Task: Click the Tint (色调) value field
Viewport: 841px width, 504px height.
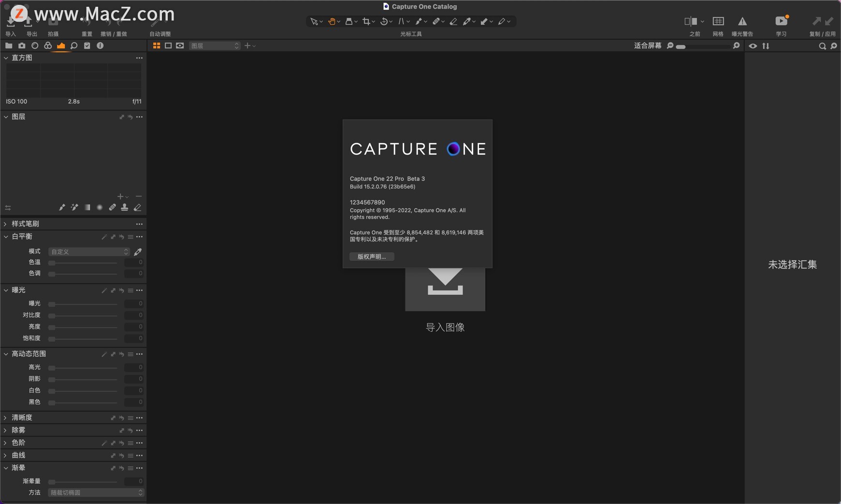Action: click(133, 274)
